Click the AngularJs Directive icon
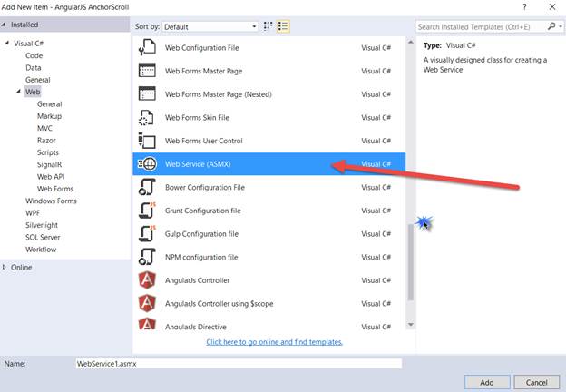566x392 pixels. pyautogui.click(x=147, y=323)
